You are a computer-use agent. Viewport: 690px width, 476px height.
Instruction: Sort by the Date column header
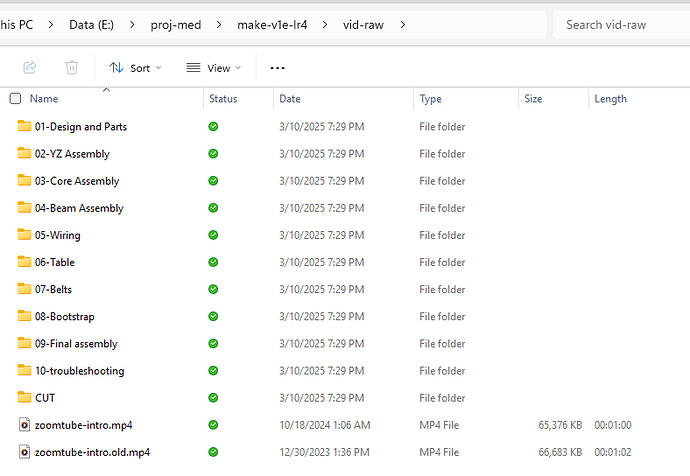pyautogui.click(x=290, y=99)
